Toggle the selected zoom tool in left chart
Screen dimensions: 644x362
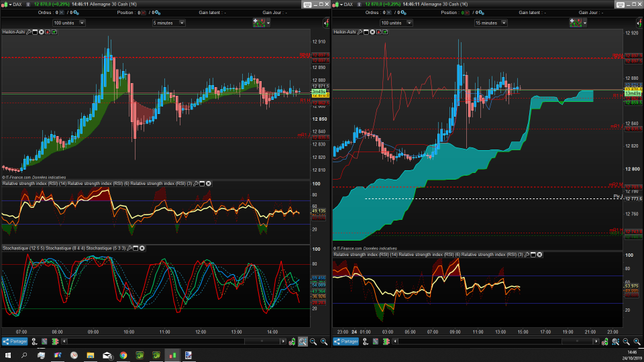coord(303,342)
